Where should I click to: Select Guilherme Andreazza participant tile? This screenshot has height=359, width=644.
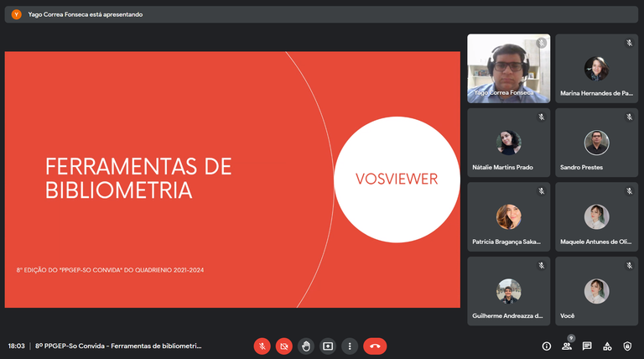(x=508, y=291)
